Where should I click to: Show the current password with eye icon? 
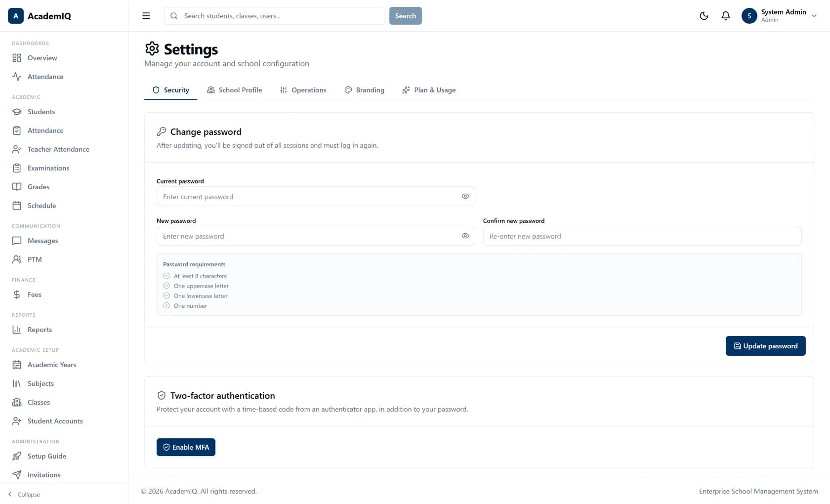[x=465, y=196]
